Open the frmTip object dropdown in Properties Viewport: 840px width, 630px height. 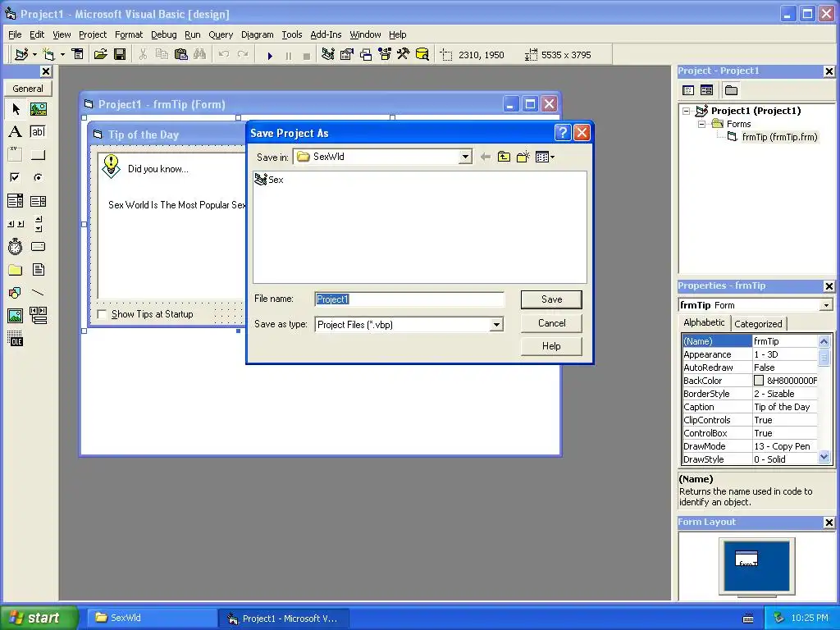[826, 305]
